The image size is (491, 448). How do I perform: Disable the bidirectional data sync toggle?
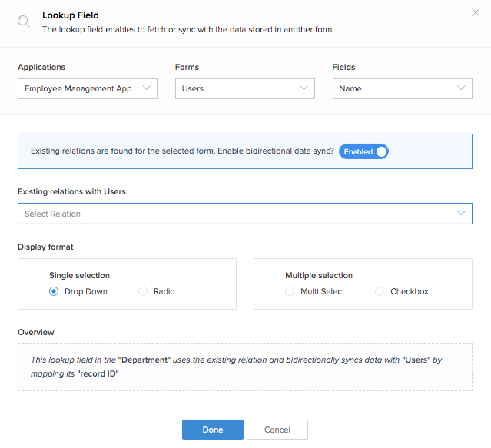tap(363, 151)
